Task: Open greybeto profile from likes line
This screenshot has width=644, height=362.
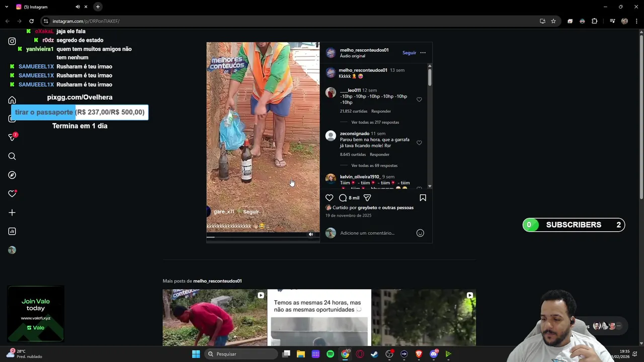Action: [x=367, y=208]
